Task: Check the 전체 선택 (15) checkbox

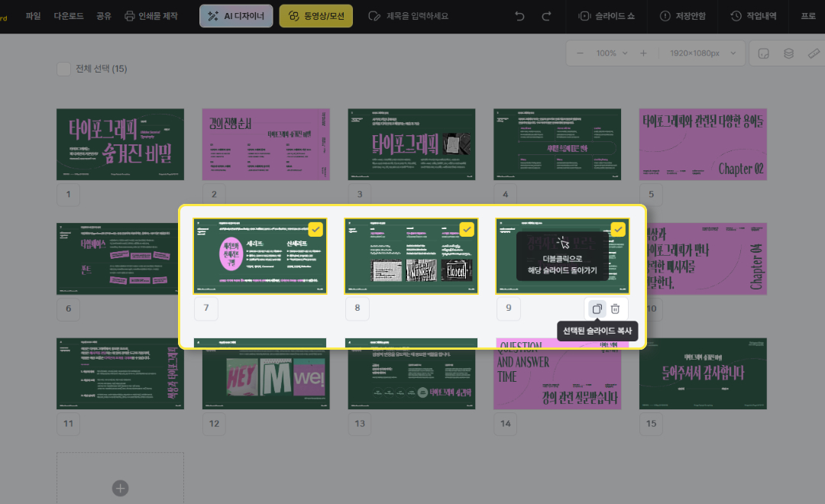Action: (x=64, y=69)
